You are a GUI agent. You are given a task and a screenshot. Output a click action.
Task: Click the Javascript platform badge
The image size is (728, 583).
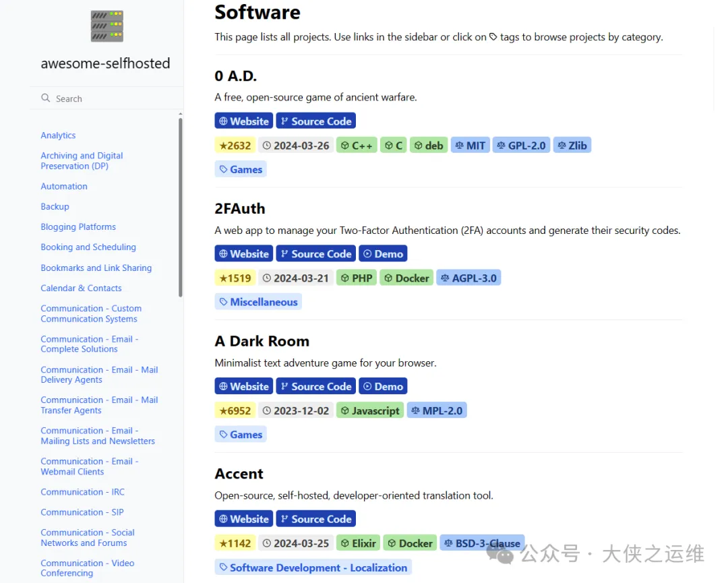click(x=370, y=410)
